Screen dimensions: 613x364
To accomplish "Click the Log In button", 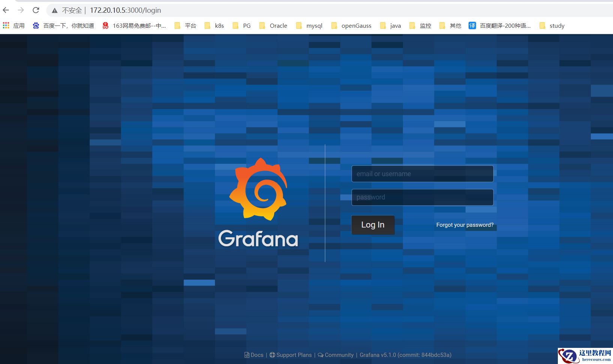I will pos(373,225).
